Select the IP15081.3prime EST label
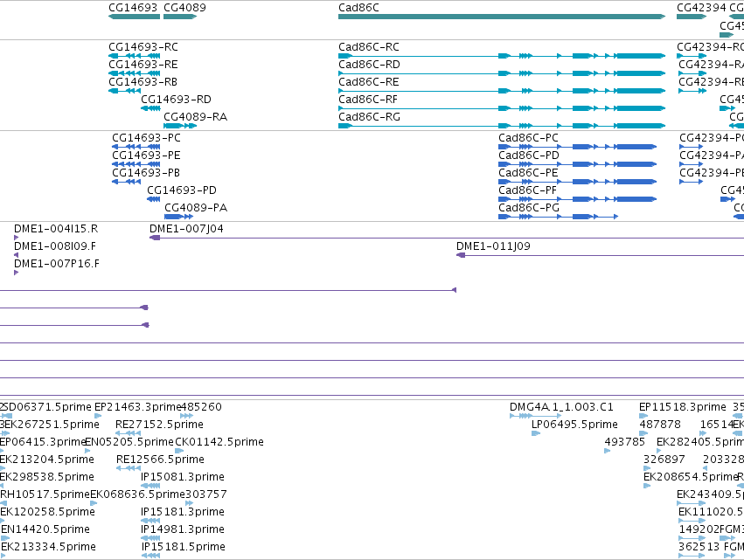The image size is (744, 560). pos(183,478)
